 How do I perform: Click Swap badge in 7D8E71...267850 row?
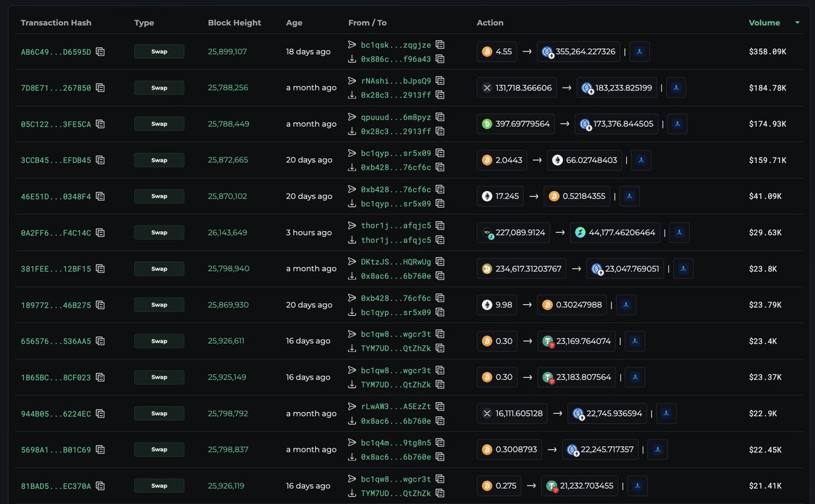tap(159, 88)
